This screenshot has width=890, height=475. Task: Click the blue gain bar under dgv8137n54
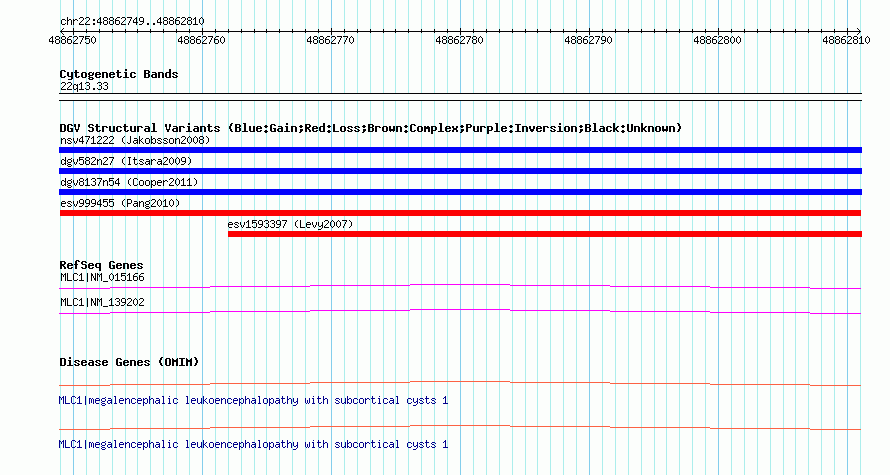coord(460,192)
